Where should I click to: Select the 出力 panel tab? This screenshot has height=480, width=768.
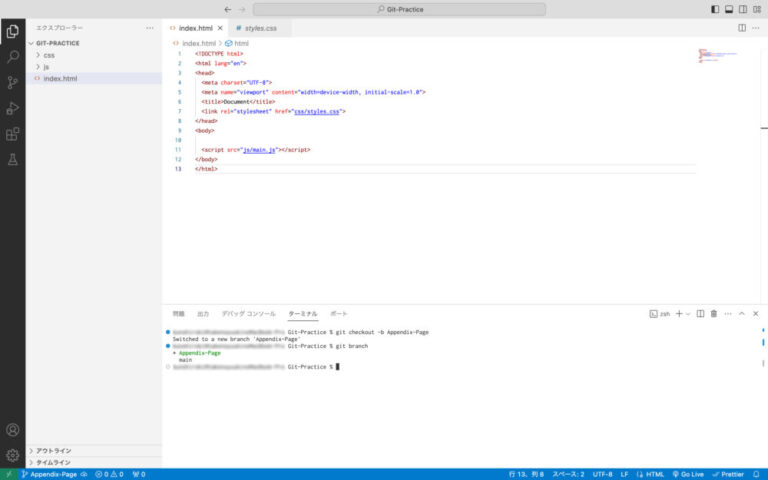203,314
